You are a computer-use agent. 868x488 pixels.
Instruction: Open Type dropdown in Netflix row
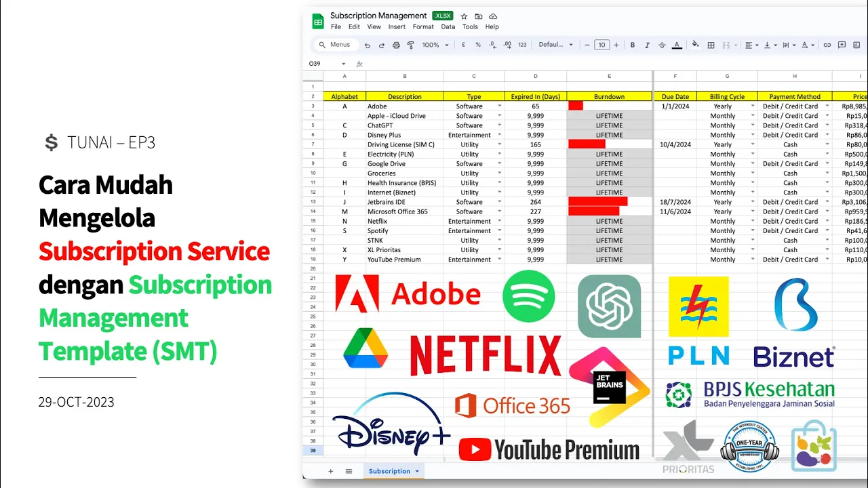[500, 221]
